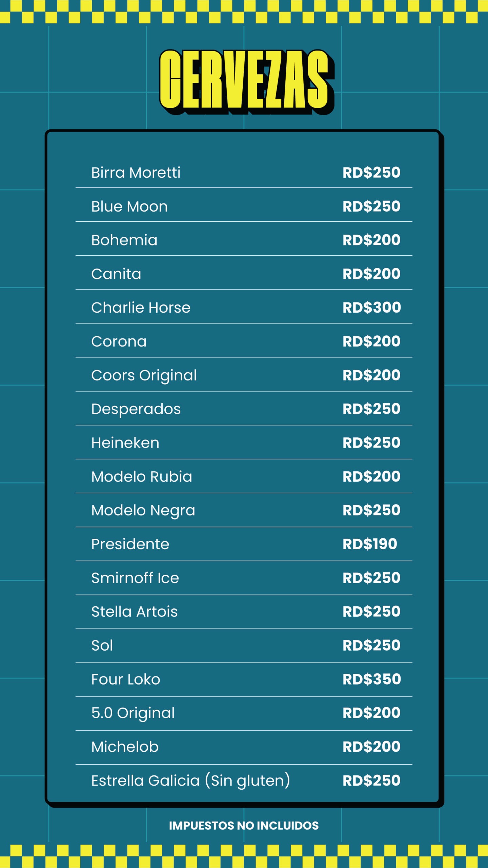Click the RD$300 price label

(372, 308)
